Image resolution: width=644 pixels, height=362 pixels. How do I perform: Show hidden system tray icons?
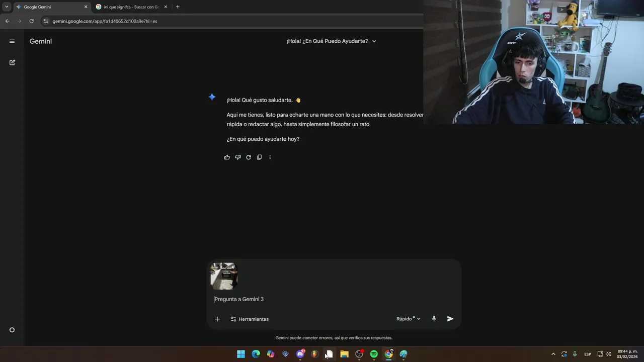pos(553,354)
